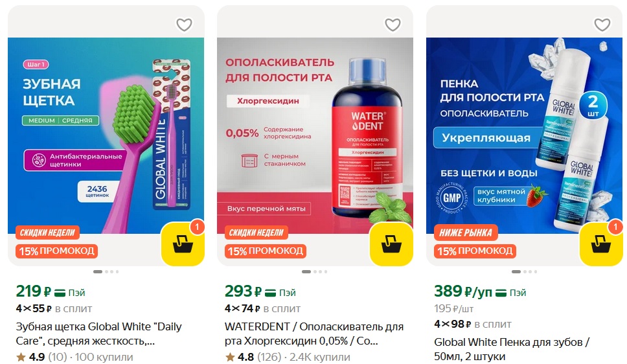
Task: Click star rating 4.8 on mouthwash
Action: click(240, 357)
